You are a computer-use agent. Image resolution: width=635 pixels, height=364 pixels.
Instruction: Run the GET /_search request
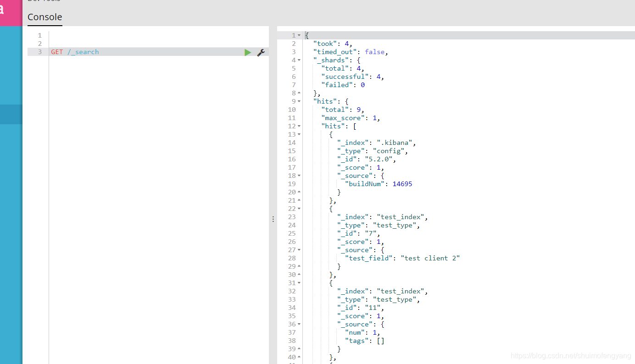(248, 52)
